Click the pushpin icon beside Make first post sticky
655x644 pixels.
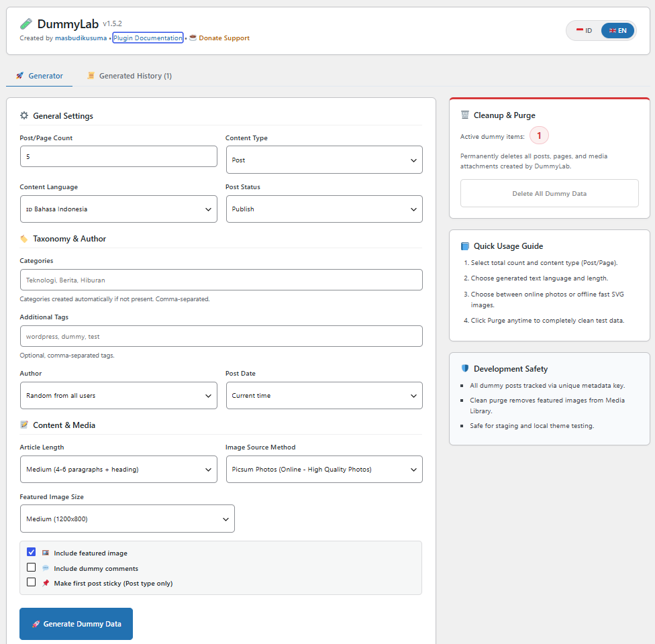coord(46,583)
